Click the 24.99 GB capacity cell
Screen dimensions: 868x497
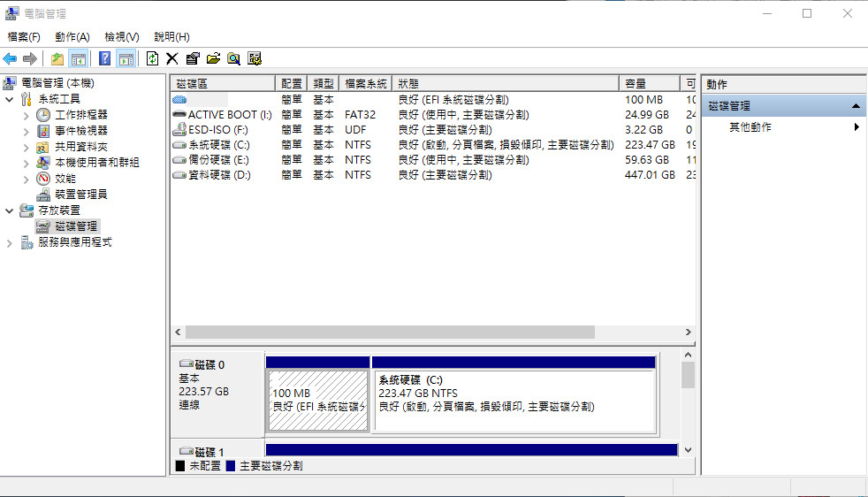tap(646, 115)
